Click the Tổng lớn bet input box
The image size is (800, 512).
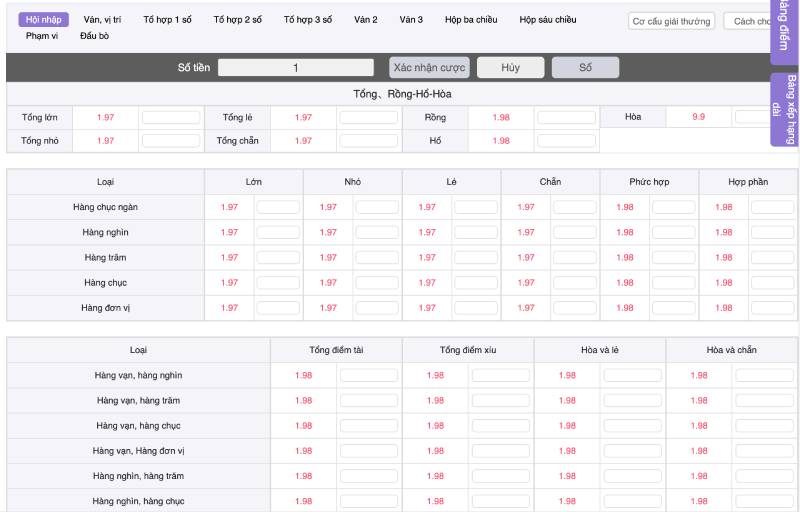click(x=170, y=117)
